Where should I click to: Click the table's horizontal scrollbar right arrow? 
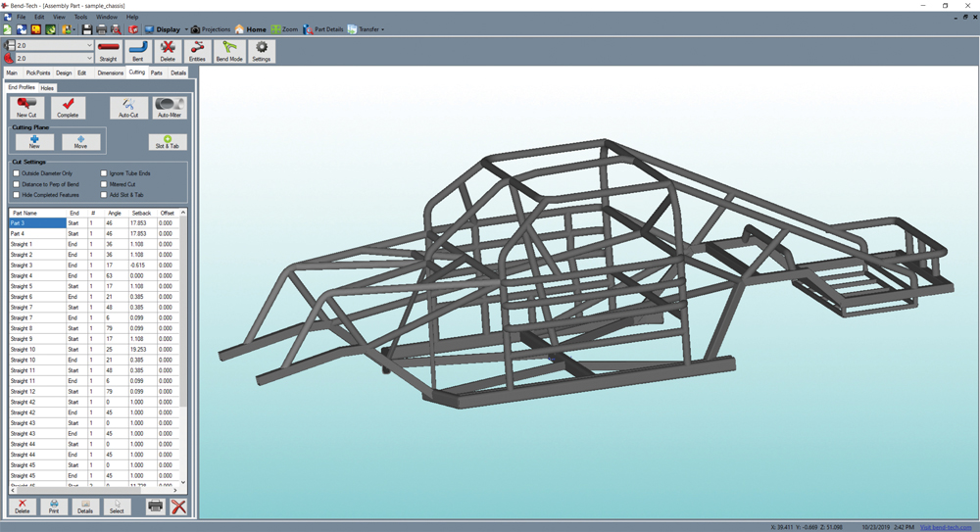point(175,490)
